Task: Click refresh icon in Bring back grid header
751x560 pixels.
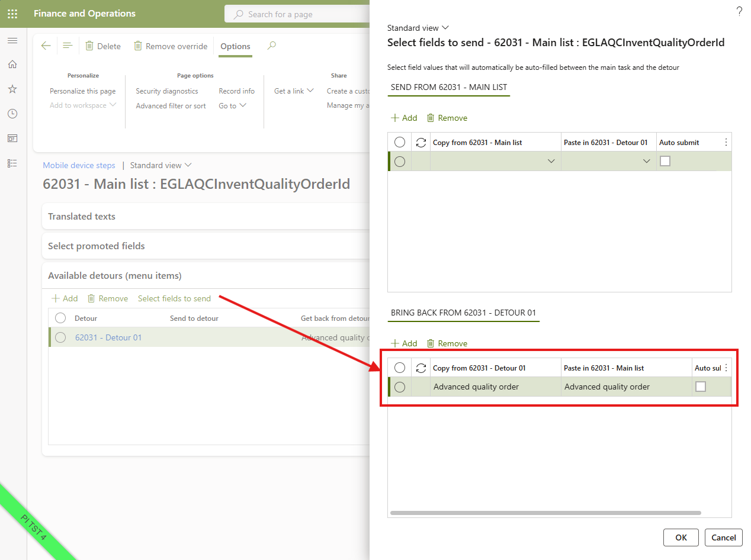Action: (421, 368)
